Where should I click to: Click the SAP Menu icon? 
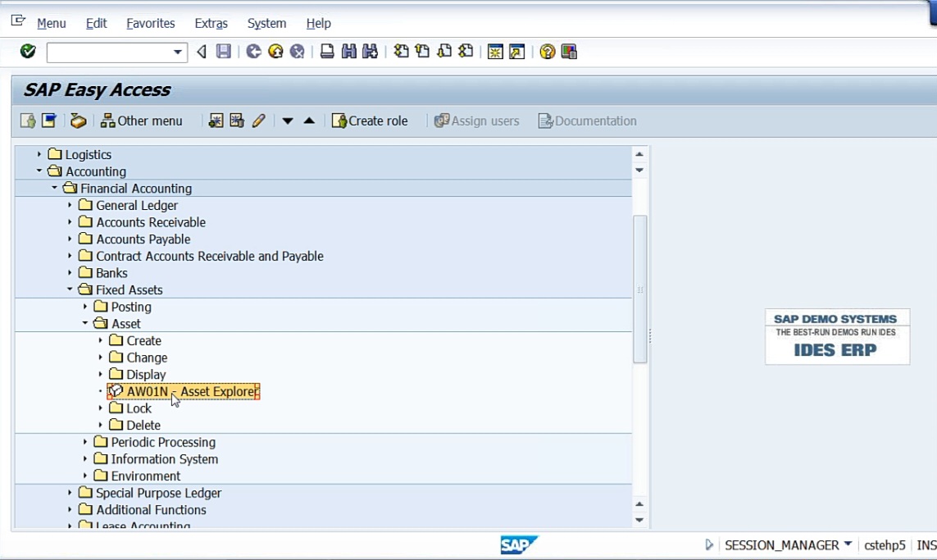pyautogui.click(x=49, y=121)
